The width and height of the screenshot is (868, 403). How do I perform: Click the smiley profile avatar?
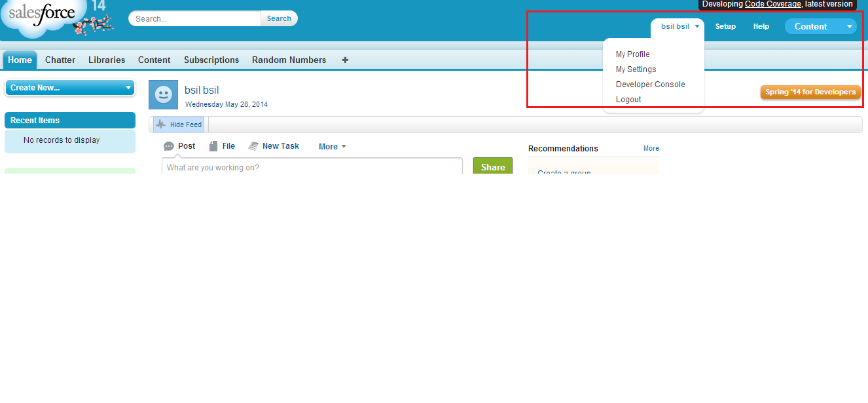click(x=163, y=95)
